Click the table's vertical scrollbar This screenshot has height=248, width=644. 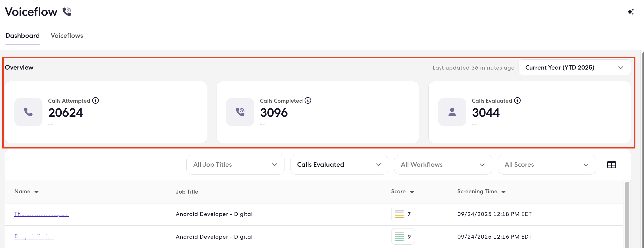[x=627, y=215]
